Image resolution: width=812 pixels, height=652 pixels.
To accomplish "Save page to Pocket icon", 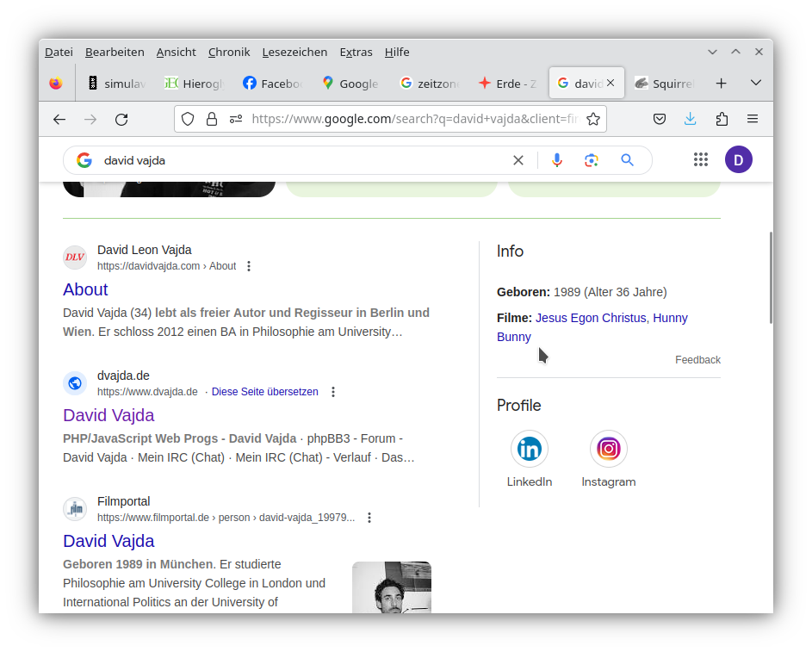I will point(659,118).
